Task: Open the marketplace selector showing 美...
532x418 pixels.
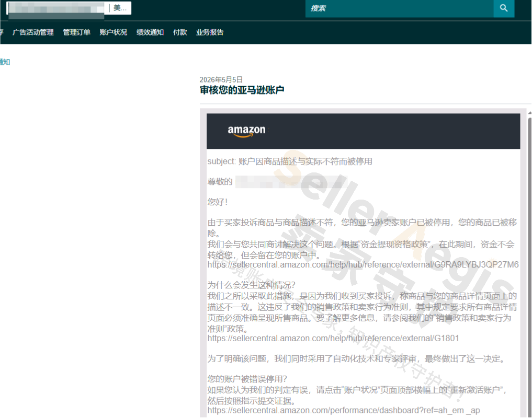Action: click(x=120, y=8)
